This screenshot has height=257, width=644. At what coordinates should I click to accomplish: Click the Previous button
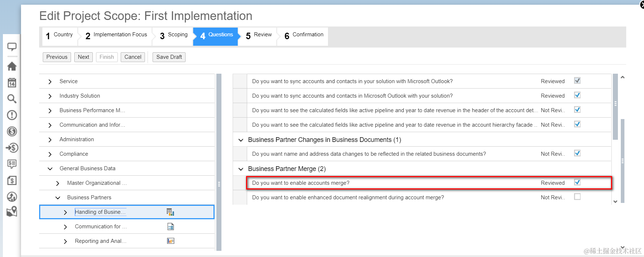57,57
